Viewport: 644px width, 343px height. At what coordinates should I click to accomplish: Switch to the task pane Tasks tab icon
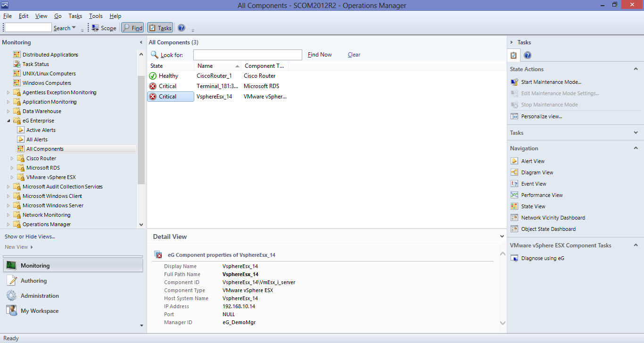coord(514,56)
